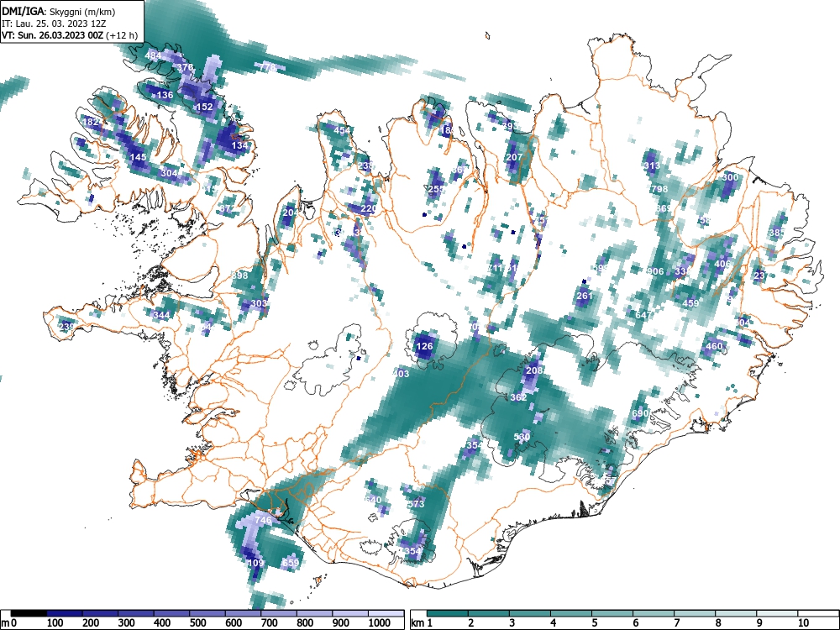Click the visibility value 459
This screenshot has width=840, height=630.
click(x=690, y=302)
